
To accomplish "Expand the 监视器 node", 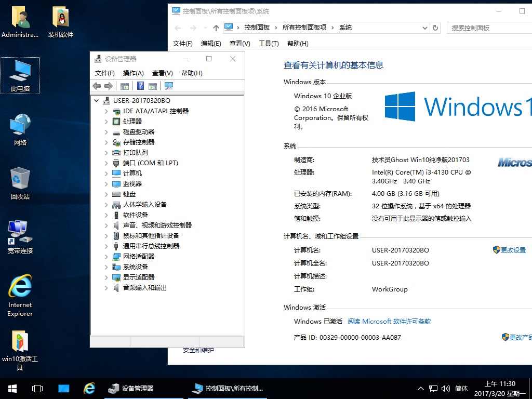I will (x=106, y=184).
